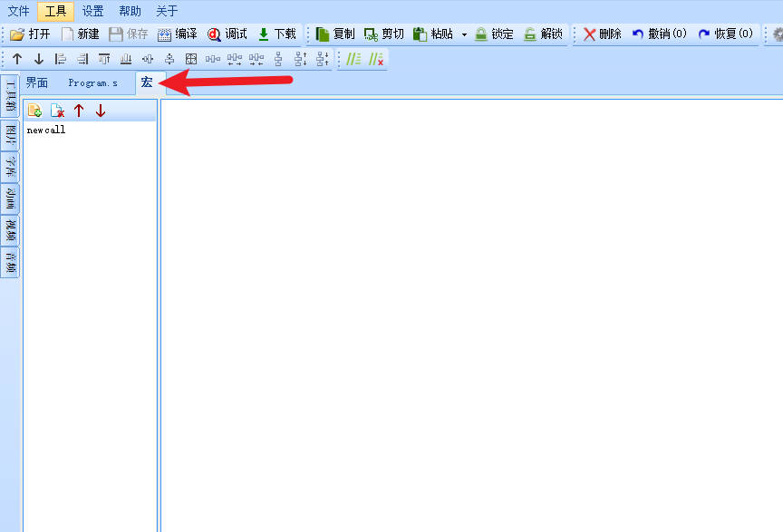Click the 剪切 (cut) toolbar button
Image resolution: width=783 pixels, height=532 pixels.
click(x=384, y=34)
